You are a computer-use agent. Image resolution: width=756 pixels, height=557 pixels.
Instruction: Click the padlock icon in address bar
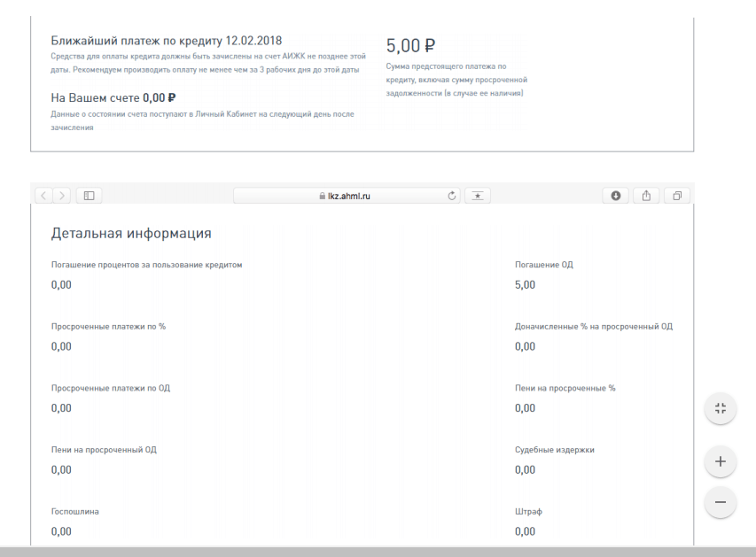(x=321, y=196)
